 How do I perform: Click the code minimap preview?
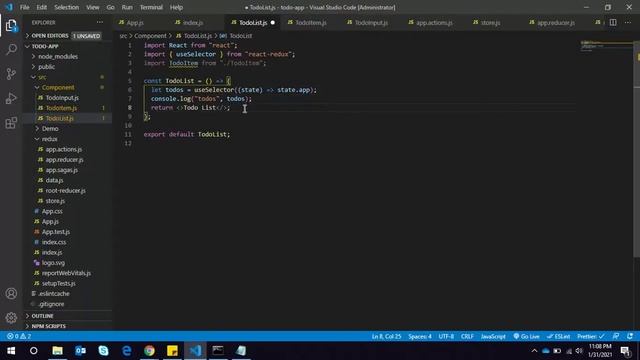pos(606,46)
